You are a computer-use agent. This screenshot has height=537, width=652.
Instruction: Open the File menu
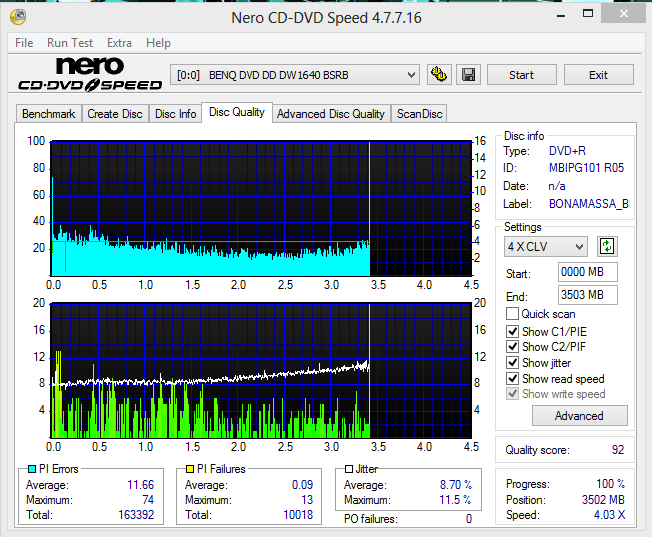[x=24, y=43]
